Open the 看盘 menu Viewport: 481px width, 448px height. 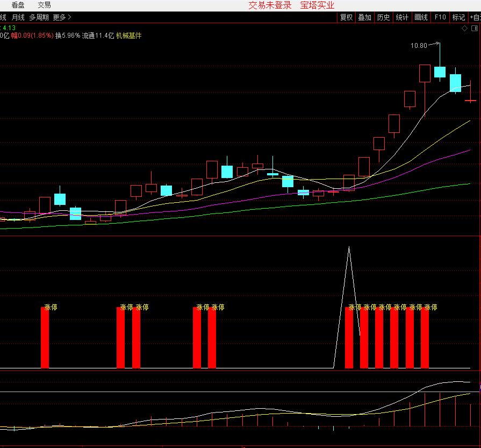point(18,5)
